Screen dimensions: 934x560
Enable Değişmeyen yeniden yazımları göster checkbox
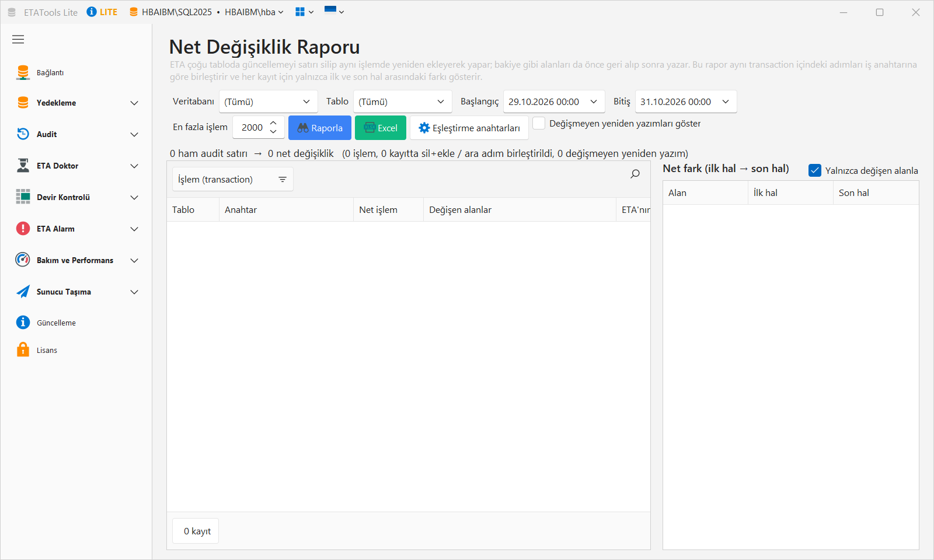coord(539,124)
